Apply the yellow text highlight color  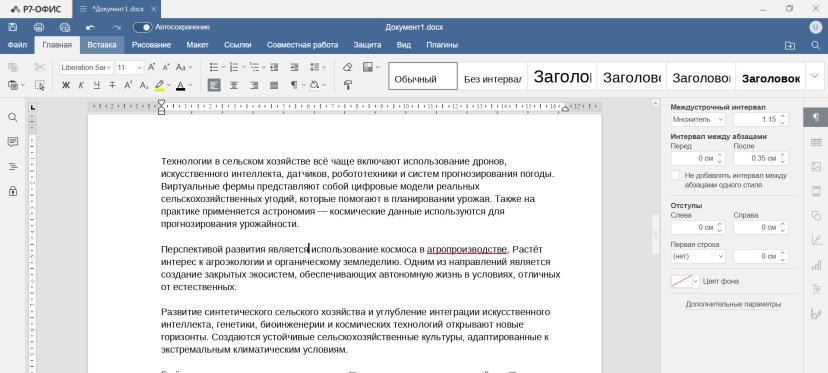pos(159,85)
